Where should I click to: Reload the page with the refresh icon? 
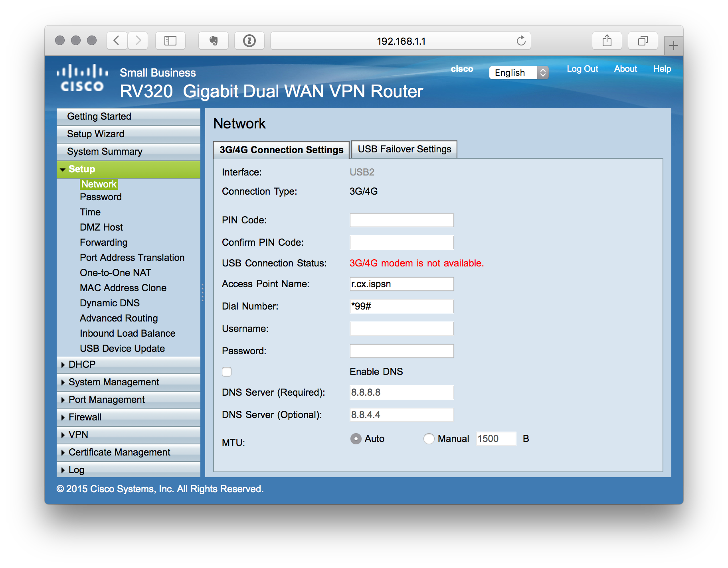[521, 41]
